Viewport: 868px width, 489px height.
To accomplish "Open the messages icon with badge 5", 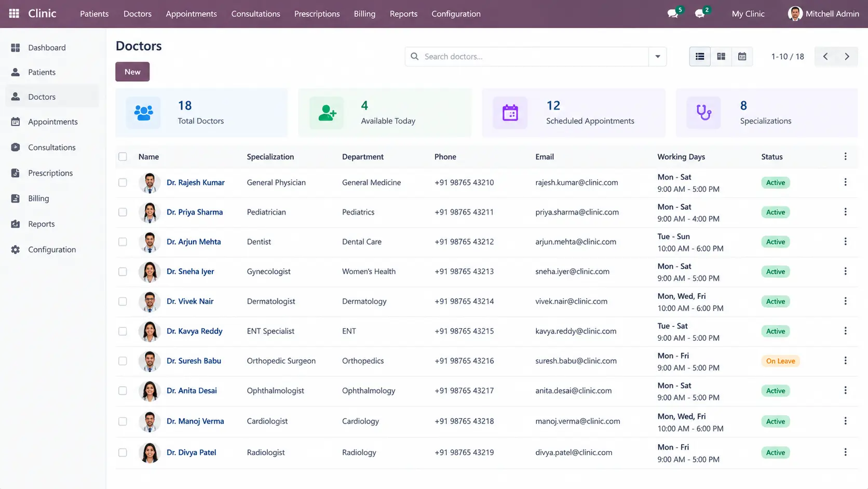I will click(673, 14).
